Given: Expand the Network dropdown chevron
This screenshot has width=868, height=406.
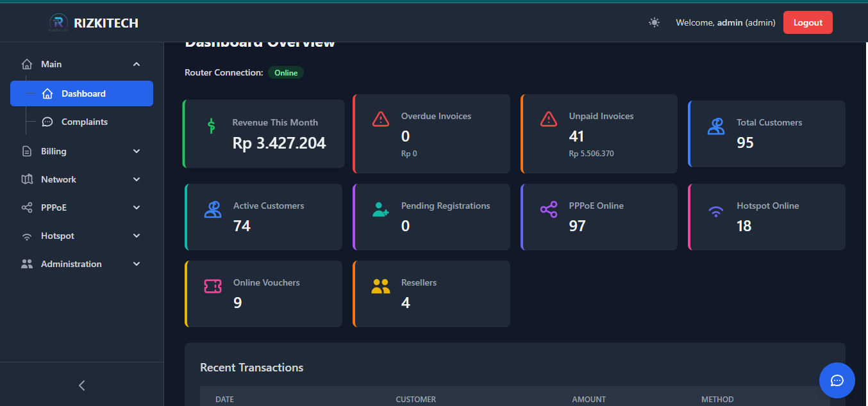Looking at the screenshot, I should pos(136,179).
